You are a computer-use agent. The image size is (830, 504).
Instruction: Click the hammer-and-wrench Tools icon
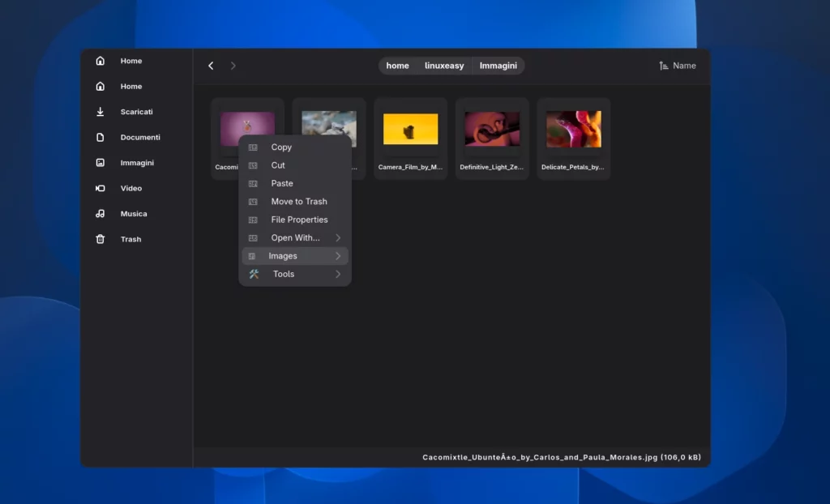255,274
